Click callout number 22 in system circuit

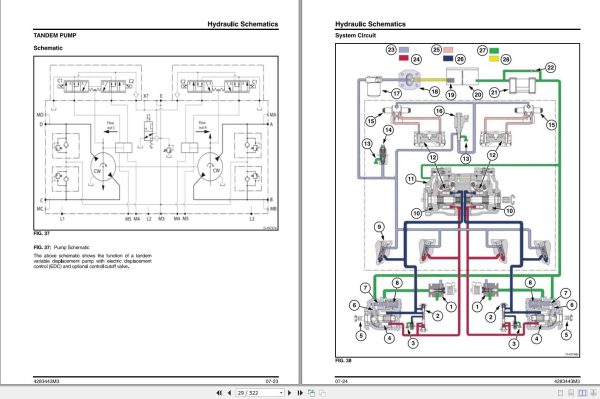[550, 68]
